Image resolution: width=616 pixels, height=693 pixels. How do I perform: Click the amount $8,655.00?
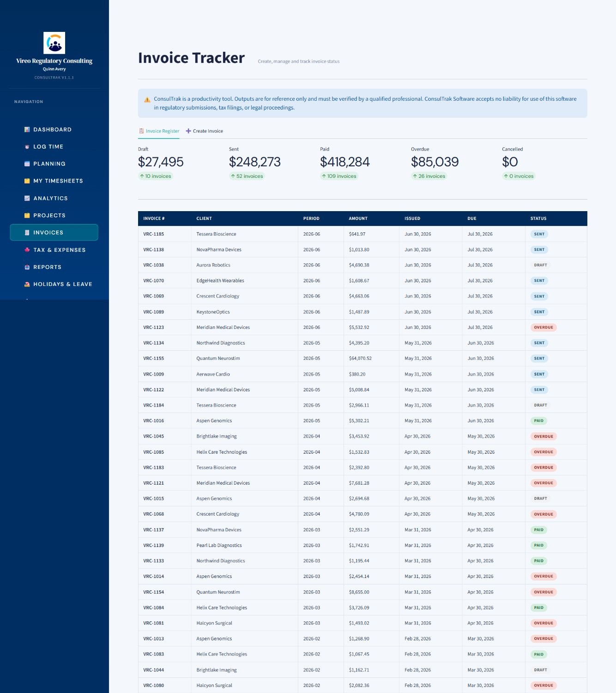coord(359,592)
